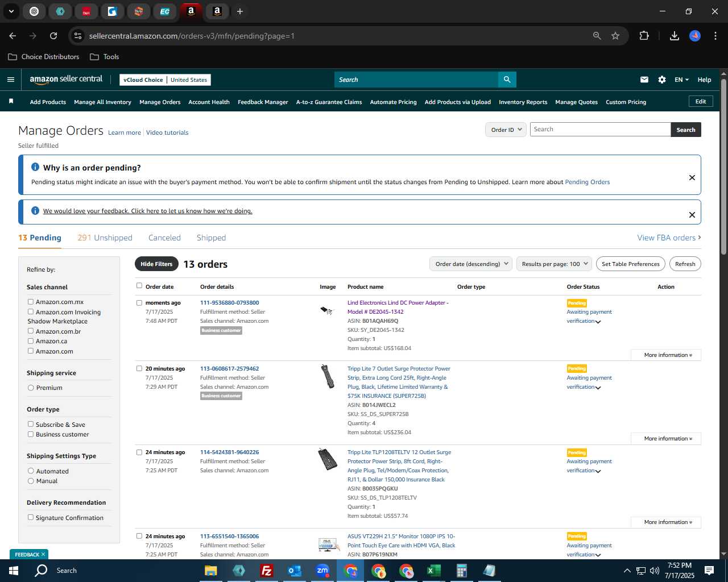Screen dimensions: 728x582
Task: Select order 111-9536880-0793800 checkbox
Action: 139,303
